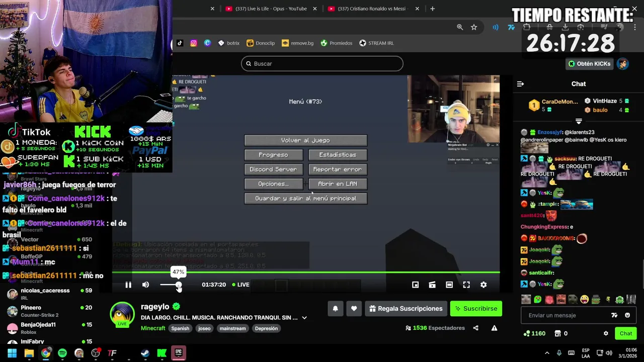Open the remove.bg bookmark
Screen dimensions: 644x362
coord(297,43)
